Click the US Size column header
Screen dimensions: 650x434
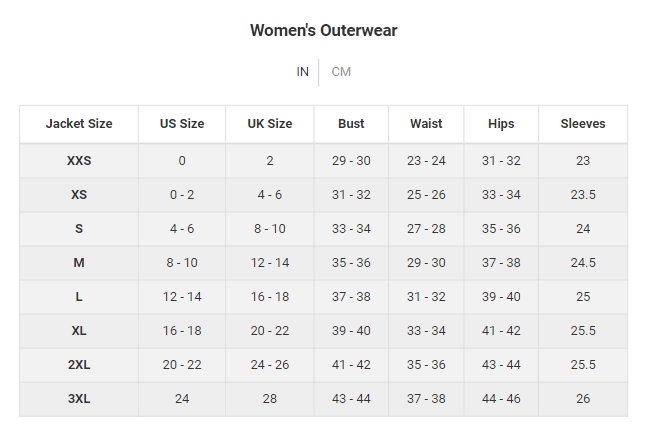[182, 124]
